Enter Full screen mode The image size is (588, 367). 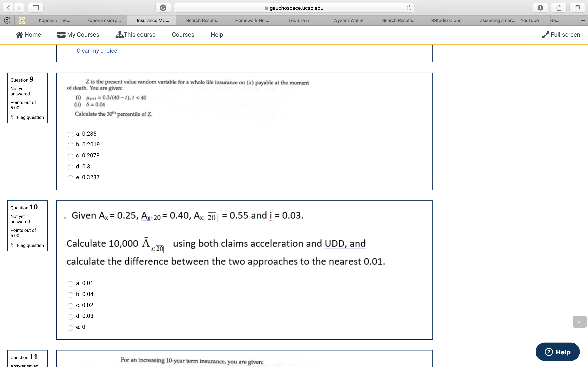pyautogui.click(x=561, y=34)
